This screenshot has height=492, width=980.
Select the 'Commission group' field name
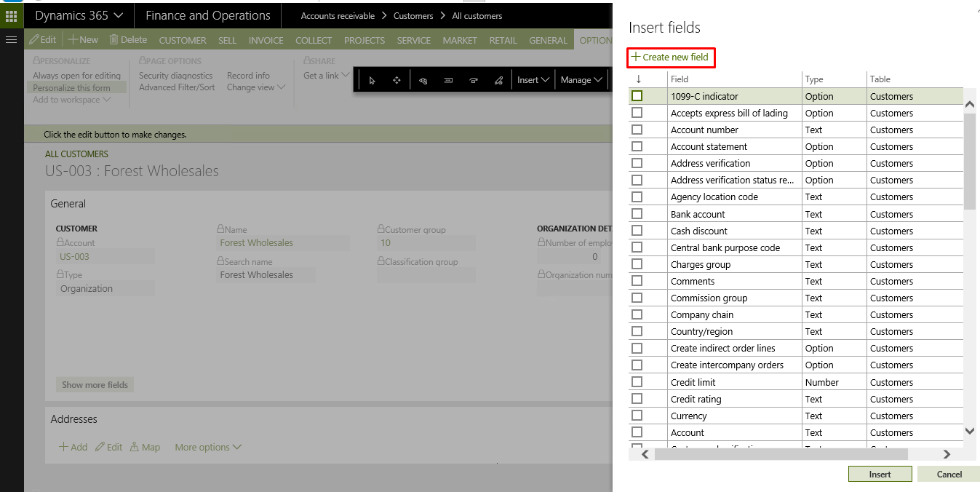[x=709, y=298]
